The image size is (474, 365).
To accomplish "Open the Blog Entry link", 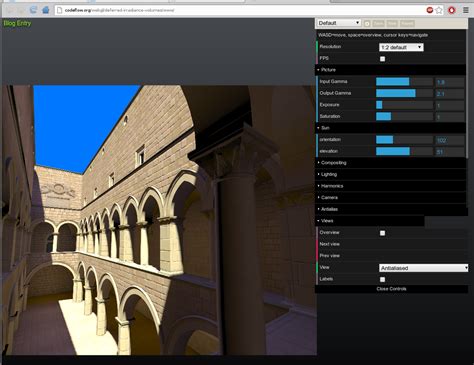I will tap(17, 23).
